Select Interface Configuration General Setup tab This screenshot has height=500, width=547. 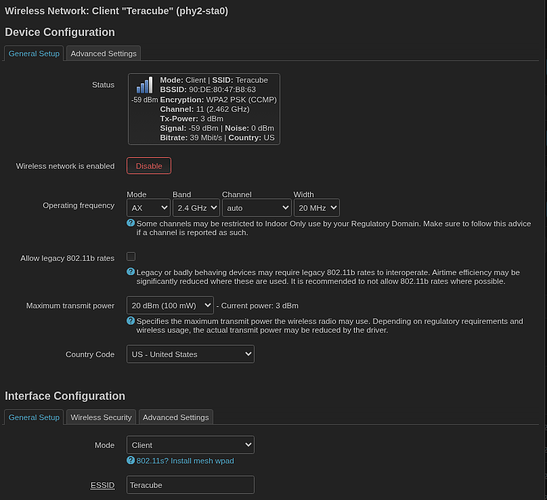34,417
